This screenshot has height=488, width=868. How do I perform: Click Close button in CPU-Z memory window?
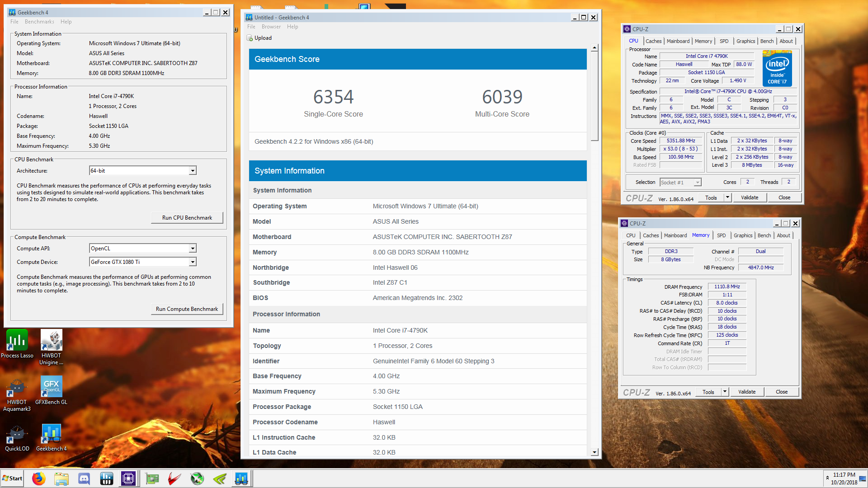[x=782, y=392]
